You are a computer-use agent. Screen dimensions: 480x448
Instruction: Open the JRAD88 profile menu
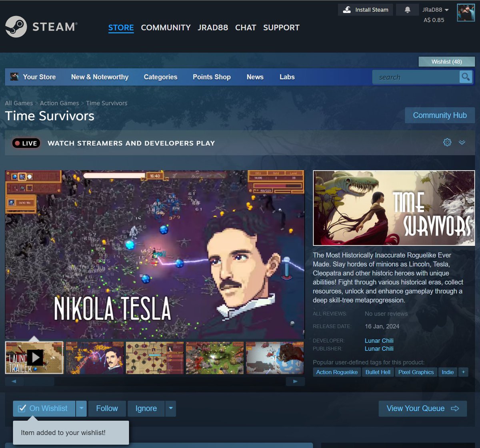[213, 28]
